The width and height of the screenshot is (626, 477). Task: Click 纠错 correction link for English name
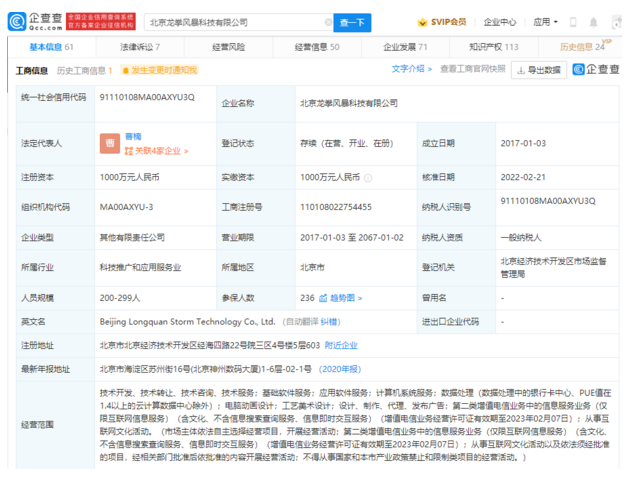pos(328,322)
